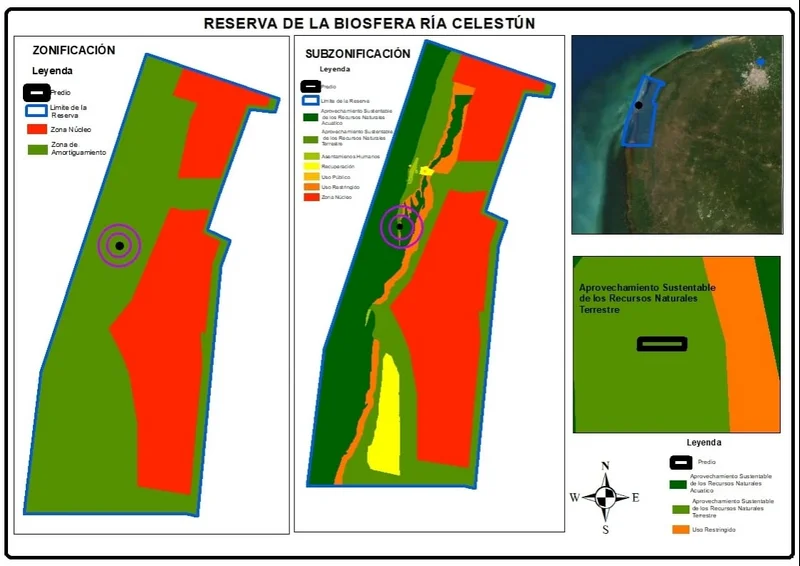Click the Subzonificación heading
800x566 pixels.
[357, 54]
